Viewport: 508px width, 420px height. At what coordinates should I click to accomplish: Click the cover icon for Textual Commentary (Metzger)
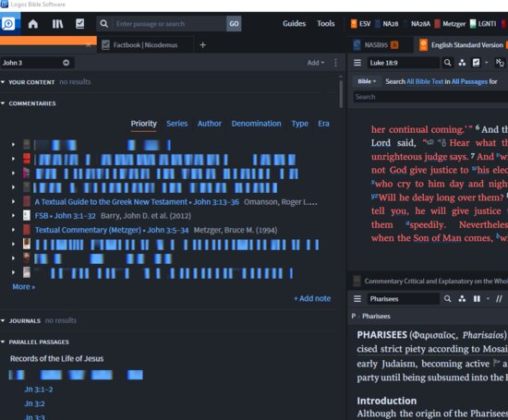(27, 230)
